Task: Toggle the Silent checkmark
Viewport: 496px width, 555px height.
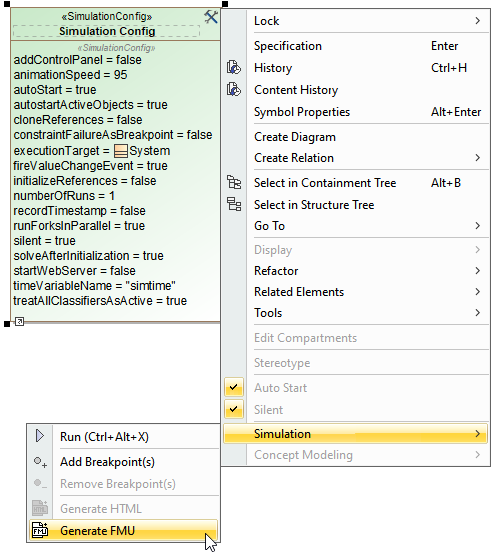Action: pos(234,409)
